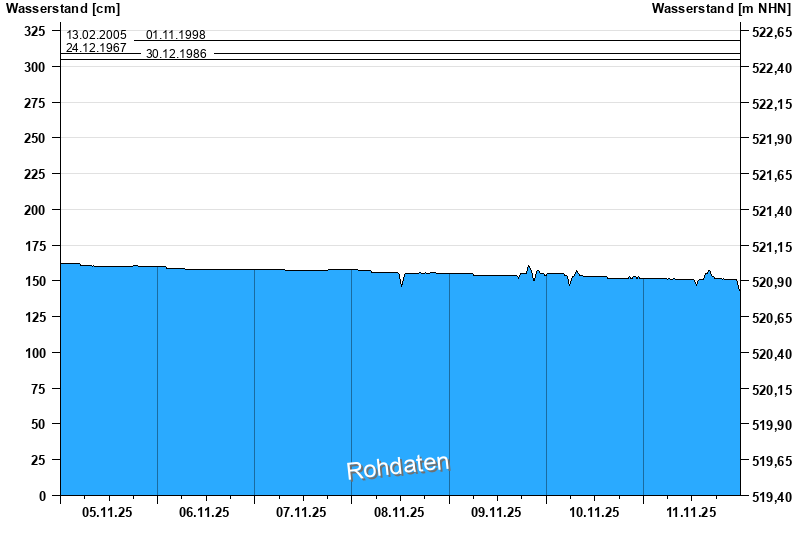
Task: Click the 521,15 m NHN value
Action: (772, 246)
